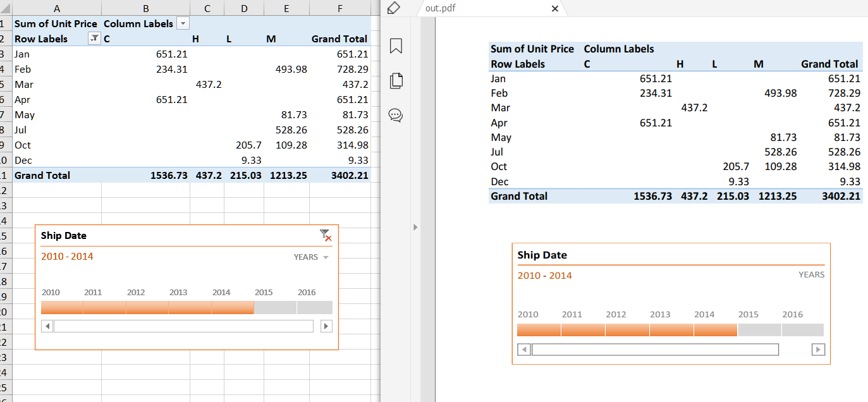Click the annotate pen icon in PDF viewer
The image size is (868, 402).
click(x=393, y=8)
